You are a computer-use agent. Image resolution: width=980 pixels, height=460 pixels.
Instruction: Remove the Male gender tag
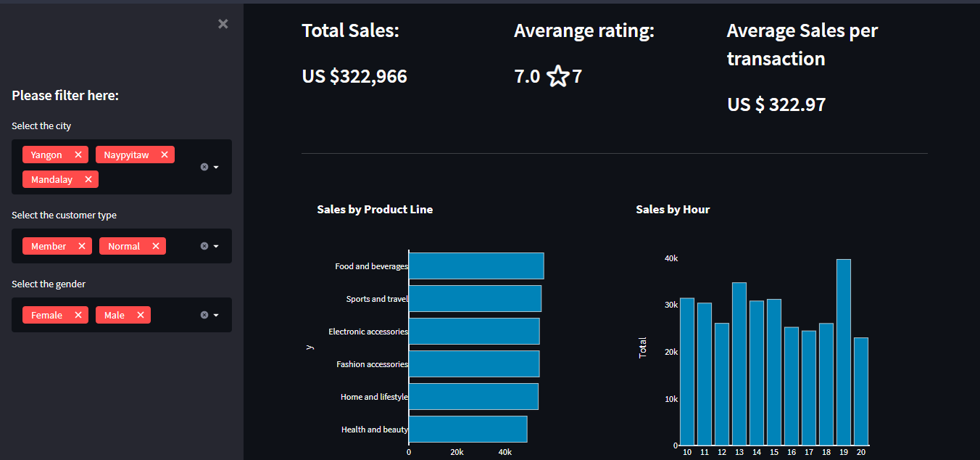(x=141, y=315)
